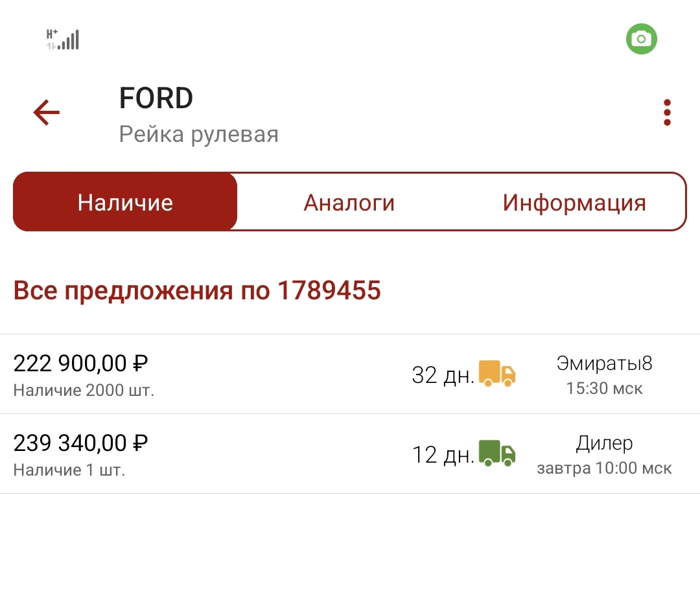
Task: Tap the back arrow icon
Action: click(x=47, y=113)
